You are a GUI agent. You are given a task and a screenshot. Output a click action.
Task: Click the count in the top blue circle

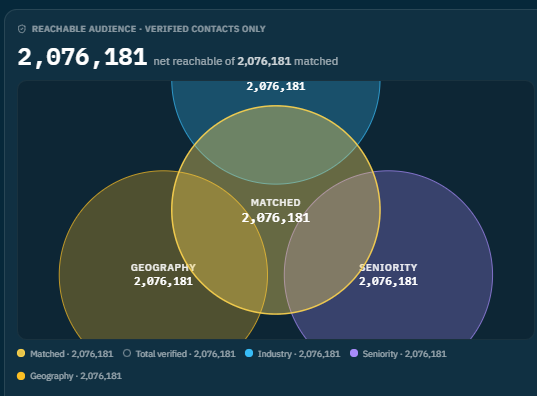(276, 86)
